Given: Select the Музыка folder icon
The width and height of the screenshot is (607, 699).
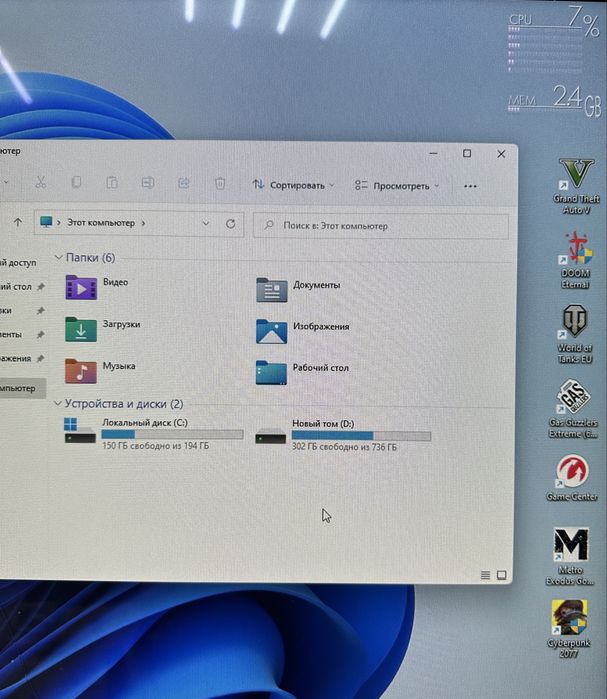Looking at the screenshot, I should [81, 371].
